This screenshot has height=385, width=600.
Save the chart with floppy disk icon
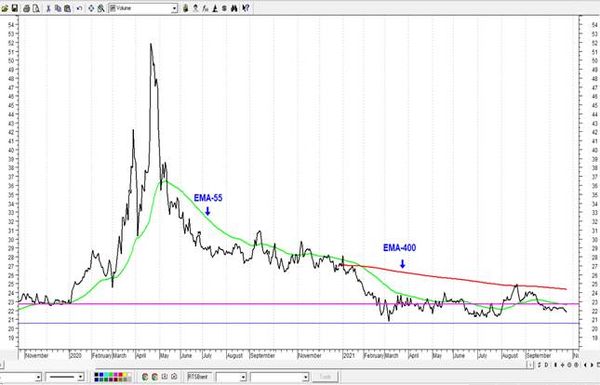(x=15, y=8)
